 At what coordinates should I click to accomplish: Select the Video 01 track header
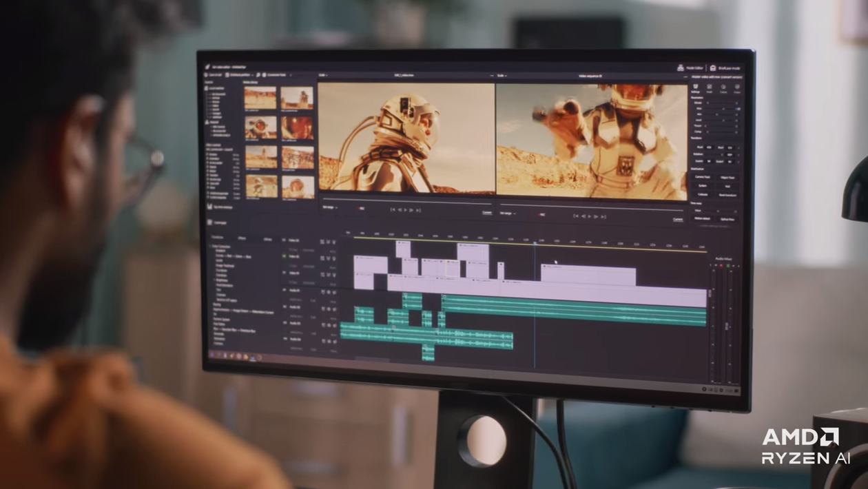coord(294,273)
